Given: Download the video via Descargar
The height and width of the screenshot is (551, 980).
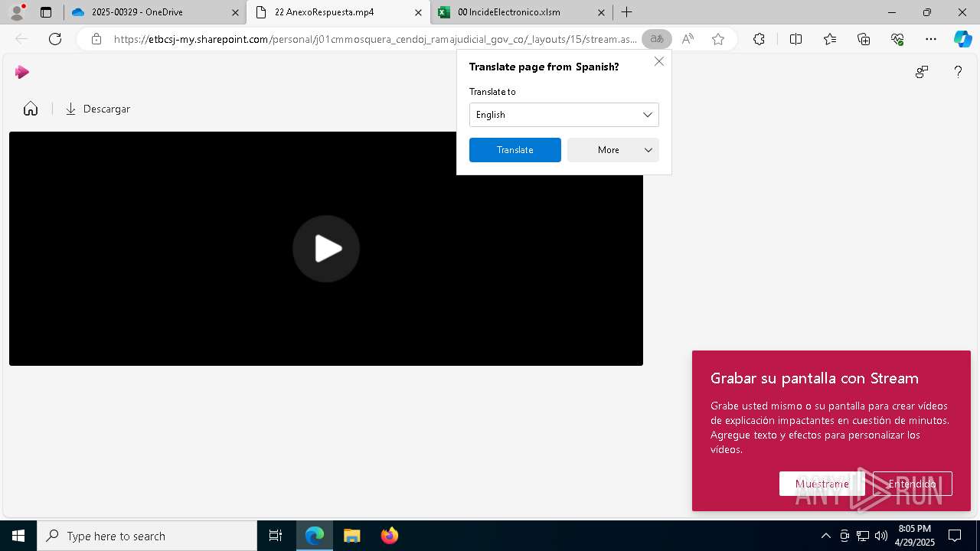Looking at the screenshot, I should (98, 109).
